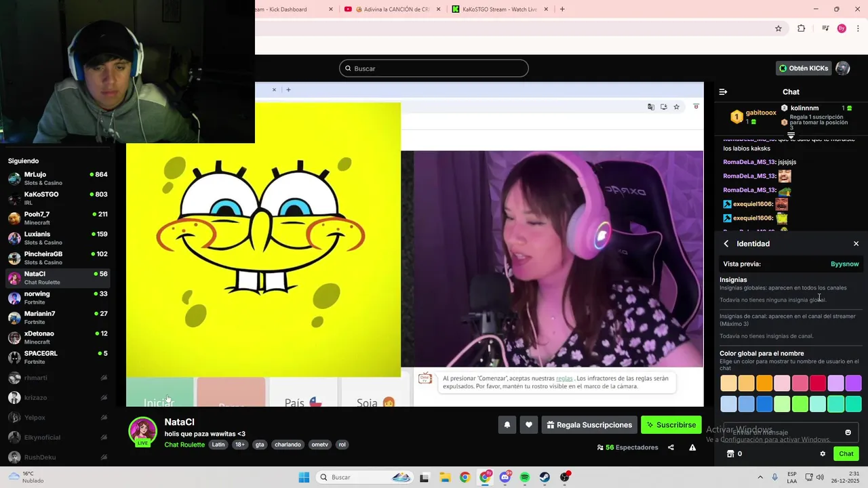Open Chrome extensions puzzle icon

point(802,28)
